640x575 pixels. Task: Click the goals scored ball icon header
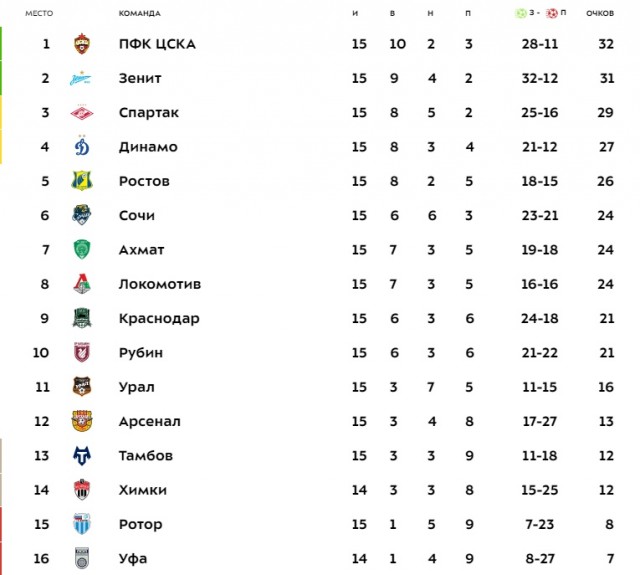click(x=521, y=13)
